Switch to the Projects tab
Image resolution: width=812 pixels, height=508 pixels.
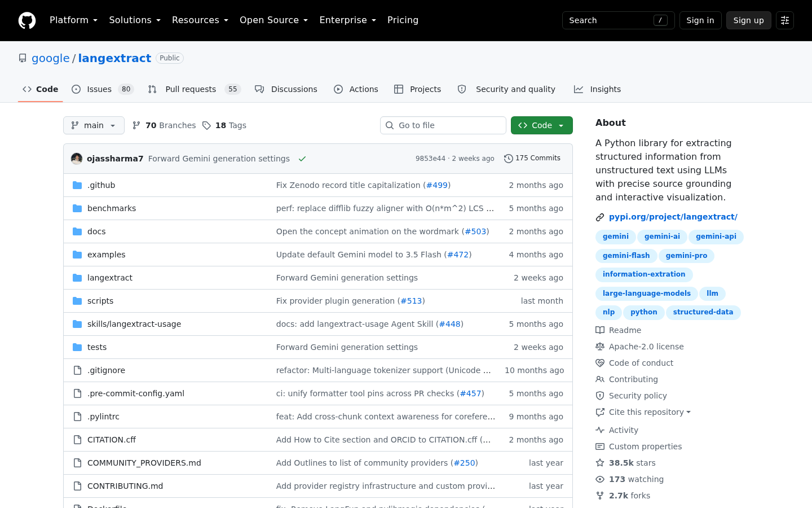tap(417, 89)
